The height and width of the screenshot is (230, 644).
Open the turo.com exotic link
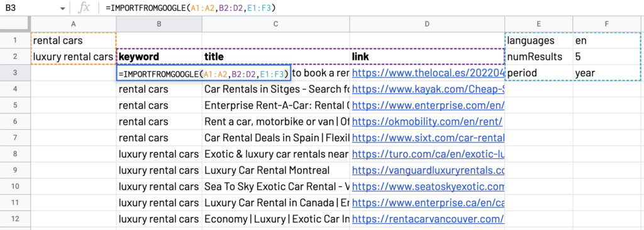tap(428, 154)
